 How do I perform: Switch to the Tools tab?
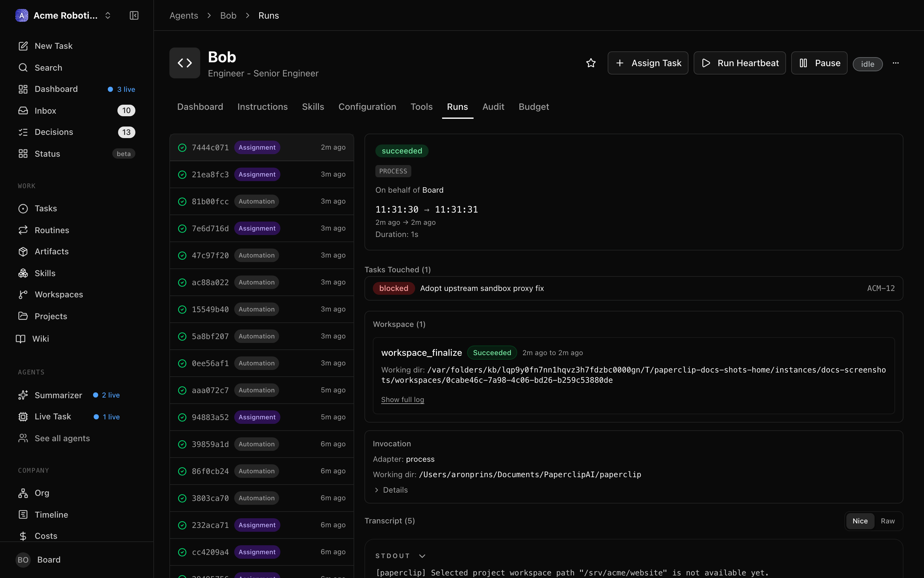click(422, 107)
